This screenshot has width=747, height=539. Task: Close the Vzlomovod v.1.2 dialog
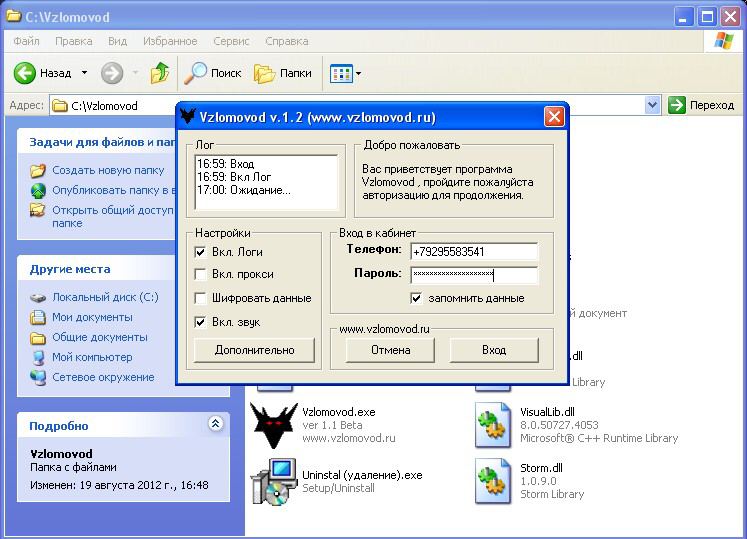click(554, 116)
